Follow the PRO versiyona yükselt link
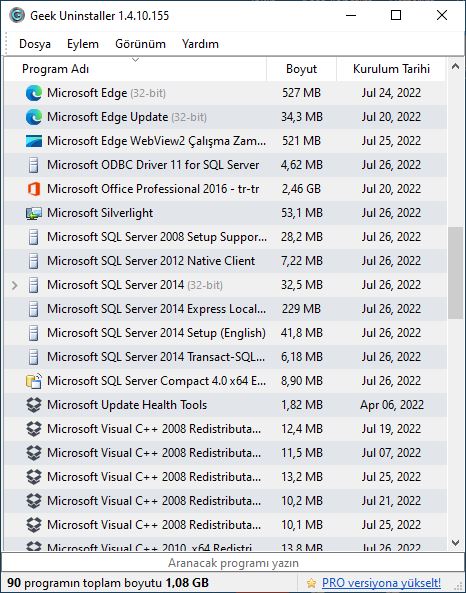466x593 pixels. [381, 583]
